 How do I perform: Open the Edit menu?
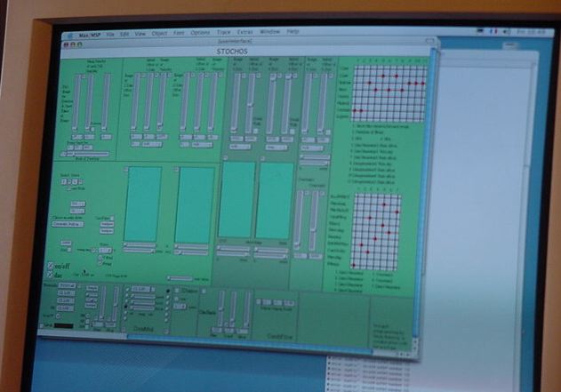coord(124,34)
